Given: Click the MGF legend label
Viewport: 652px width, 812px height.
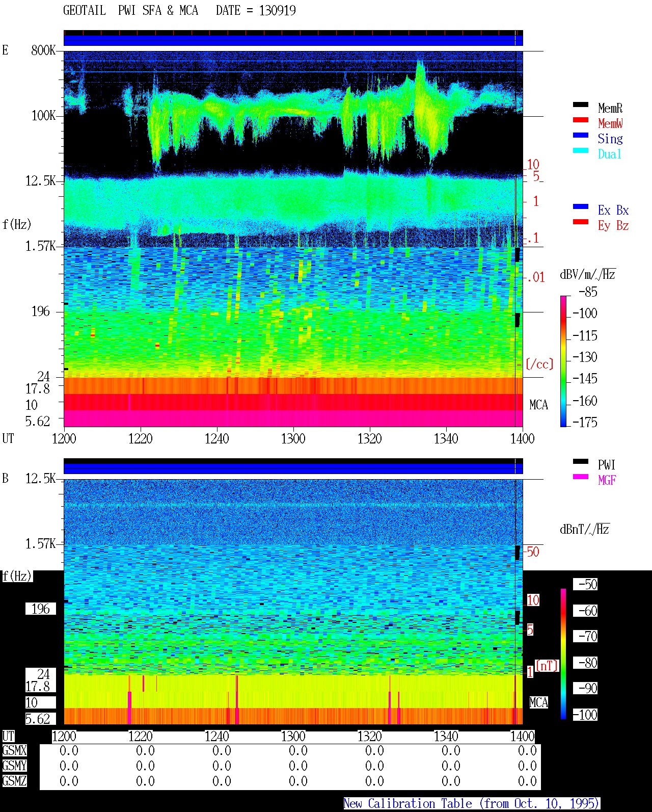Looking at the screenshot, I should coord(607,480).
